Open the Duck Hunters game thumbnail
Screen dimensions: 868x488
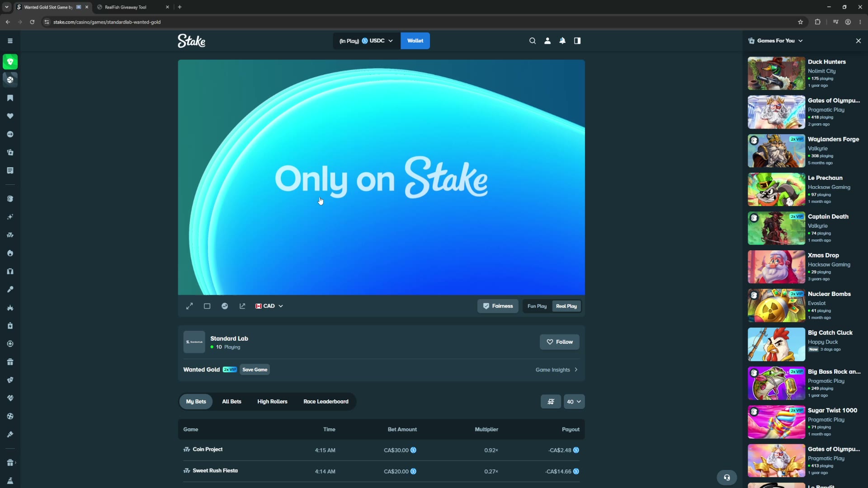click(776, 73)
